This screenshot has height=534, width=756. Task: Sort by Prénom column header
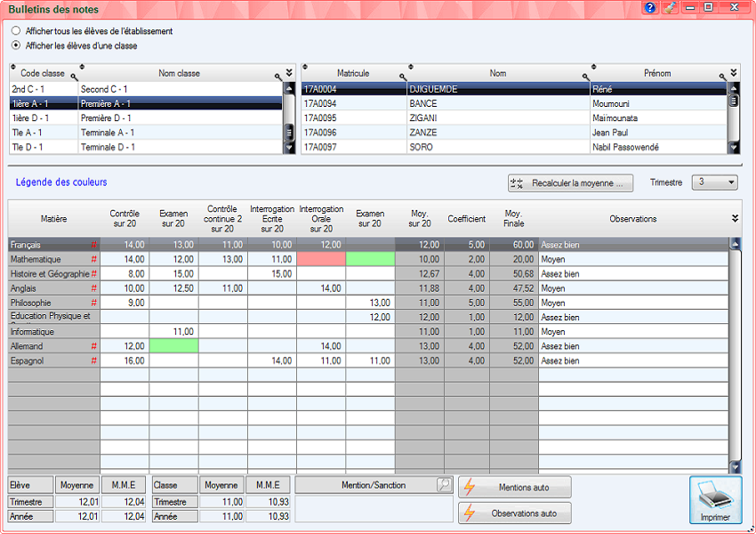tap(657, 73)
